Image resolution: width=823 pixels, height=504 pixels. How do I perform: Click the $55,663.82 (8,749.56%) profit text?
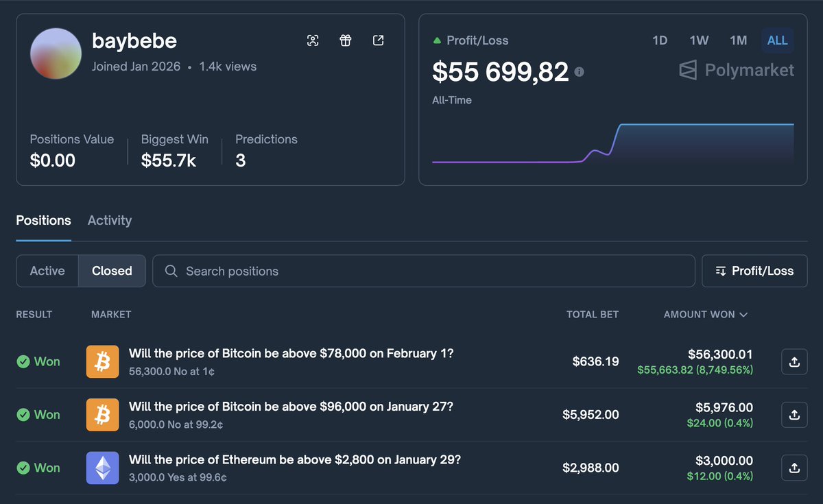[695, 370]
